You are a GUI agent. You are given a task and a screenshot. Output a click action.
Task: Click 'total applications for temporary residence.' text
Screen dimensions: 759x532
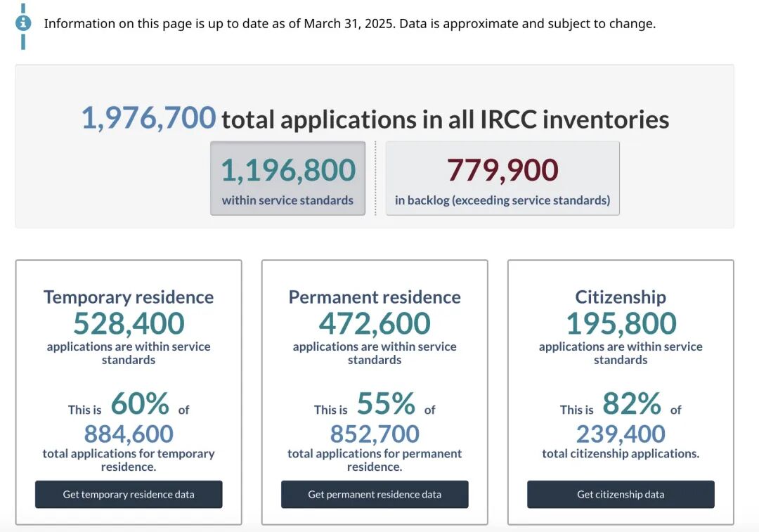point(129,460)
